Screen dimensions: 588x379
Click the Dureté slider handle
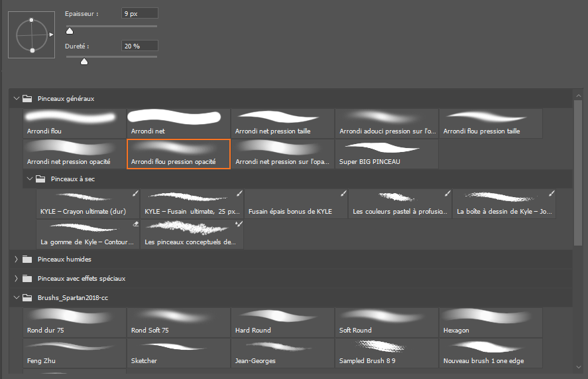pyautogui.click(x=84, y=62)
